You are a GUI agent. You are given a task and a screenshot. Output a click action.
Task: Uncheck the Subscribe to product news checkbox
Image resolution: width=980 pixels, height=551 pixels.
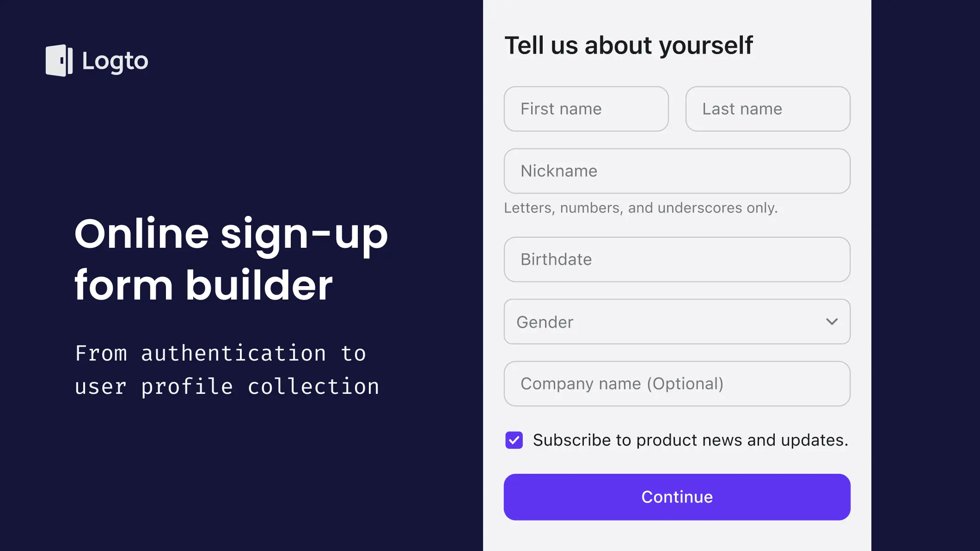(514, 440)
